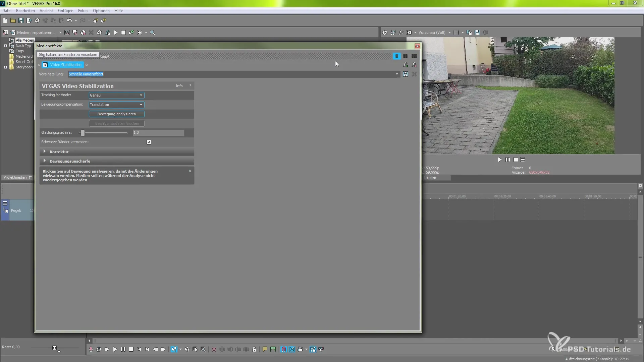This screenshot has width=644, height=362.
Task: Toggle the lock event tool icon
Action: click(254, 349)
